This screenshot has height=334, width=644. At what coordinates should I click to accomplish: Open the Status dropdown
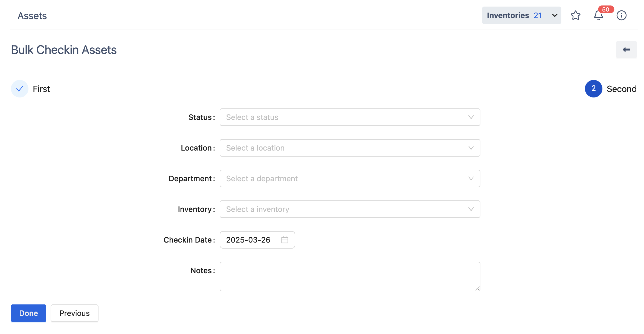(x=350, y=117)
